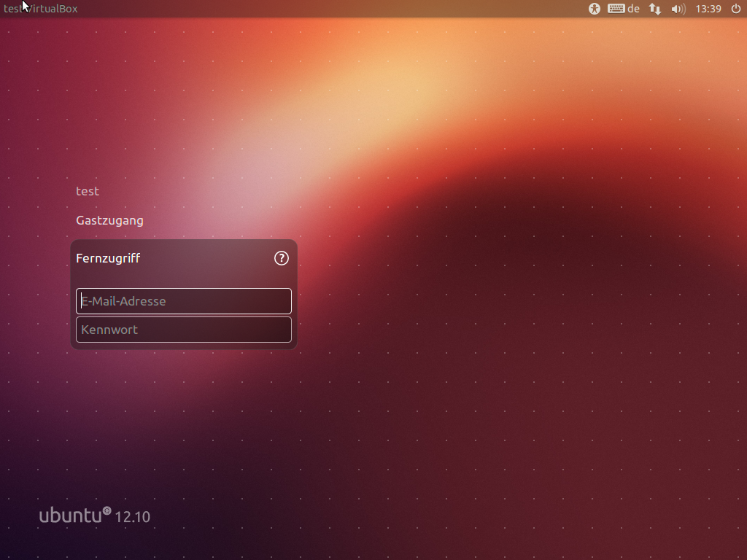
Task: Open the clock showing 13:39
Action: point(708,9)
